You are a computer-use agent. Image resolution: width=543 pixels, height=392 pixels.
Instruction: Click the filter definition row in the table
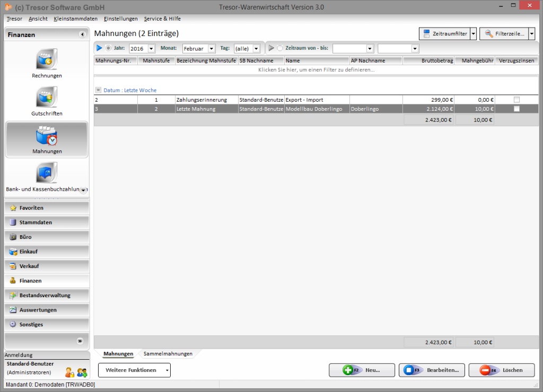point(316,69)
